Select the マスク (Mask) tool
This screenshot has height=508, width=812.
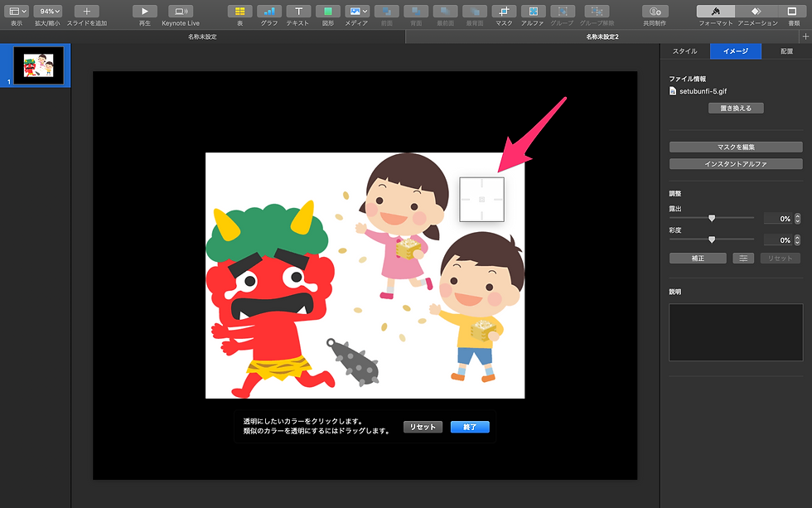[504, 12]
